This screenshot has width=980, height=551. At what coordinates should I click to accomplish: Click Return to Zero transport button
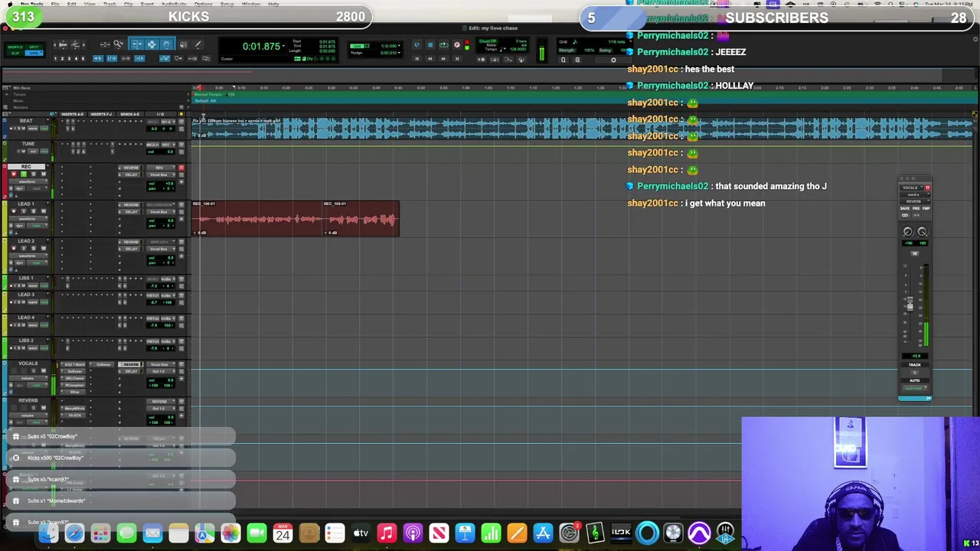416,59
